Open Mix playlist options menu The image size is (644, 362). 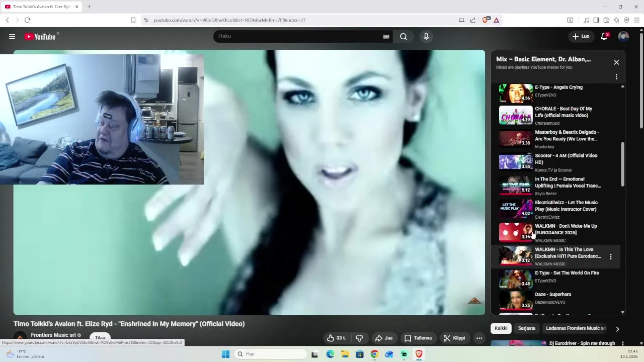tap(616, 77)
